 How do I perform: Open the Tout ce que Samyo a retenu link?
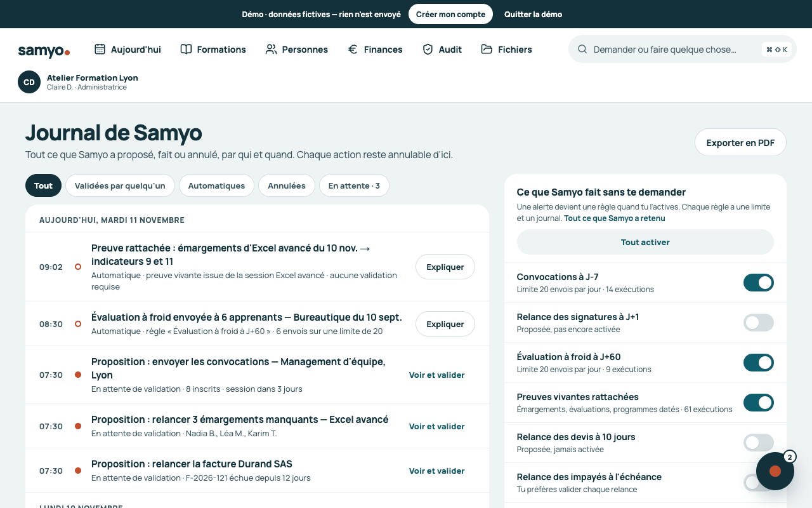pyautogui.click(x=615, y=218)
